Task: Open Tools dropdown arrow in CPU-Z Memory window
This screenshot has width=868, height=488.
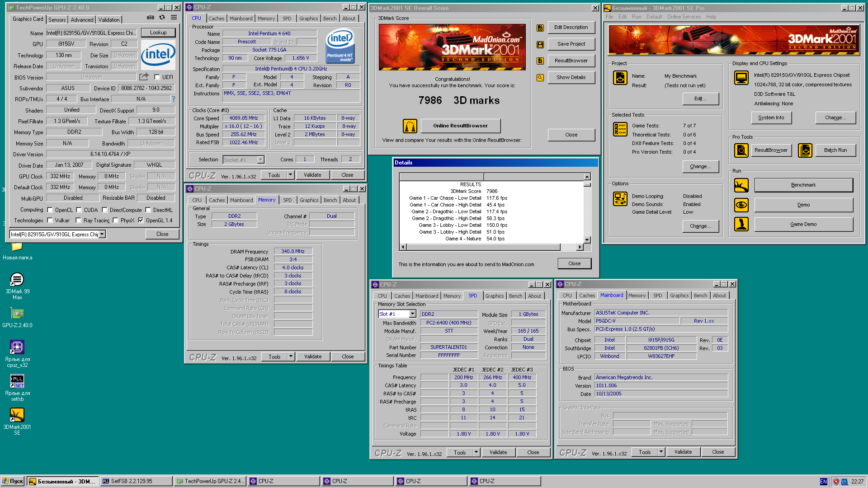Action: point(291,357)
